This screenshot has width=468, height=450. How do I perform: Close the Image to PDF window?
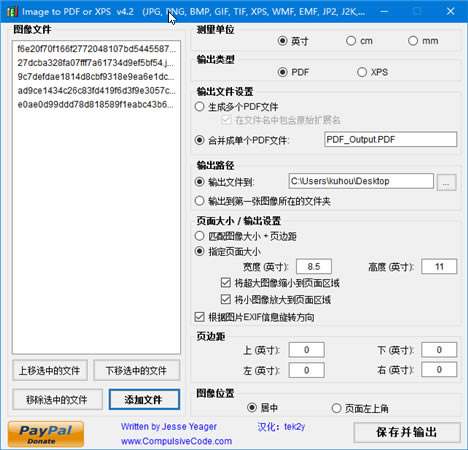click(x=450, y=11)
